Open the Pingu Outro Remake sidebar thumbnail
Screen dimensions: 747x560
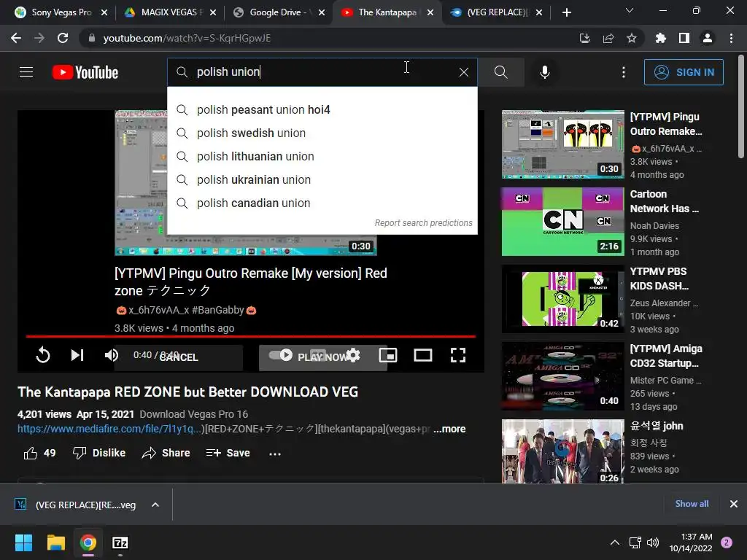(x=562, y=144)
